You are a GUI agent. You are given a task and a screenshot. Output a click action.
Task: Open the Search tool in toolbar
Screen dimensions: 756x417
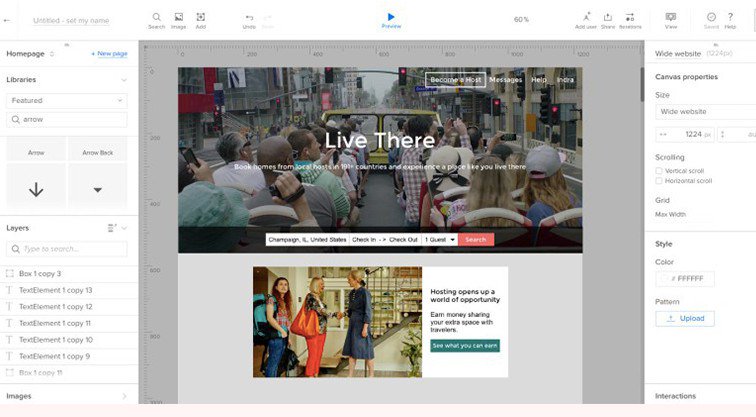156,21
